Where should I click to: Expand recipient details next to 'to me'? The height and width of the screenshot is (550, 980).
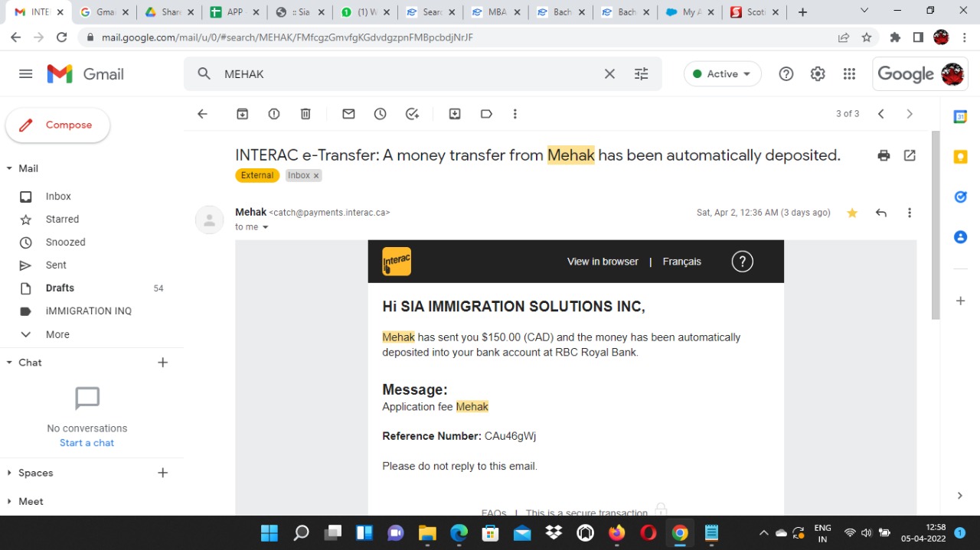pos(266,227)
